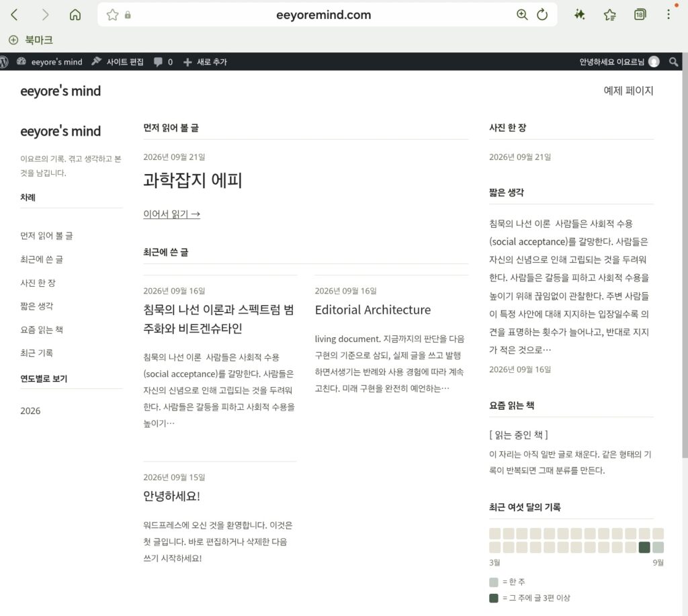Click the 짧은 생각 excerpt about 침묵의 나선 이론
This screenshot has width=688, height=616.
pos(569,286)
